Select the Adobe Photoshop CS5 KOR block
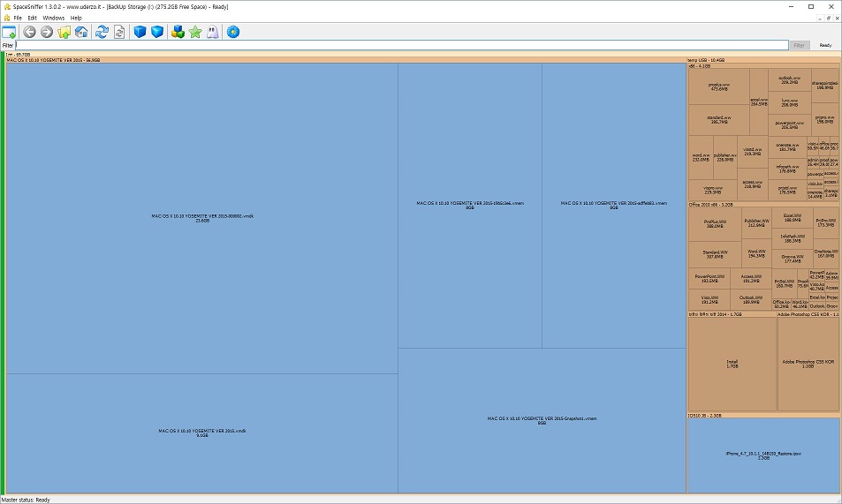The width and height of the screenshot is (842, 504). [808, 364]
